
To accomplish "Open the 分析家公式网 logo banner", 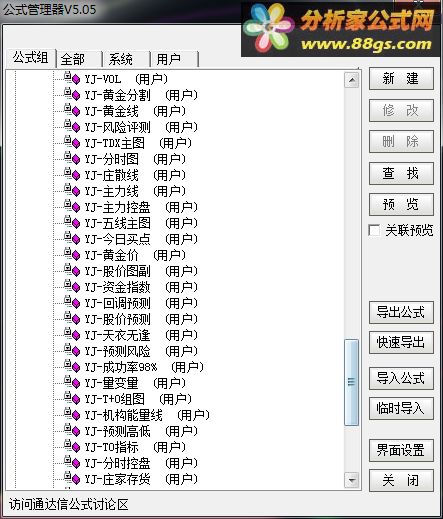I will [341, 29].
